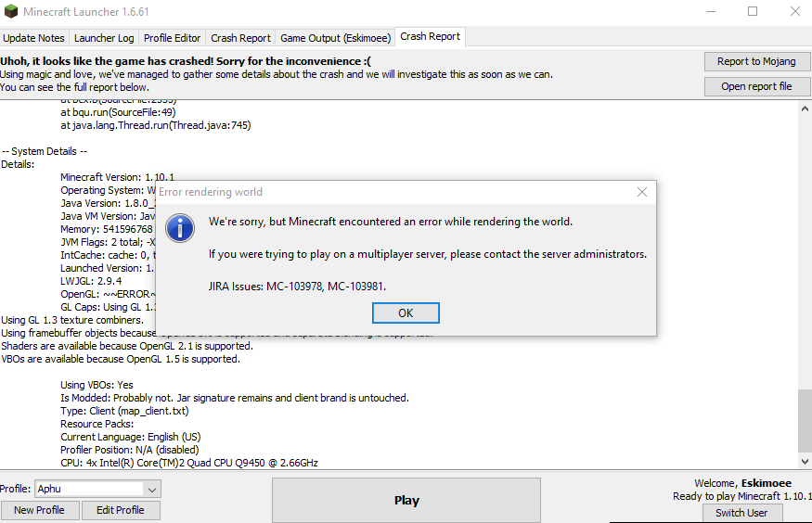This screenshot has height=523, width=812.
Task: Minimize the Minecraft Launcher window
Action: pyautogui.click(x=711, y=11)
